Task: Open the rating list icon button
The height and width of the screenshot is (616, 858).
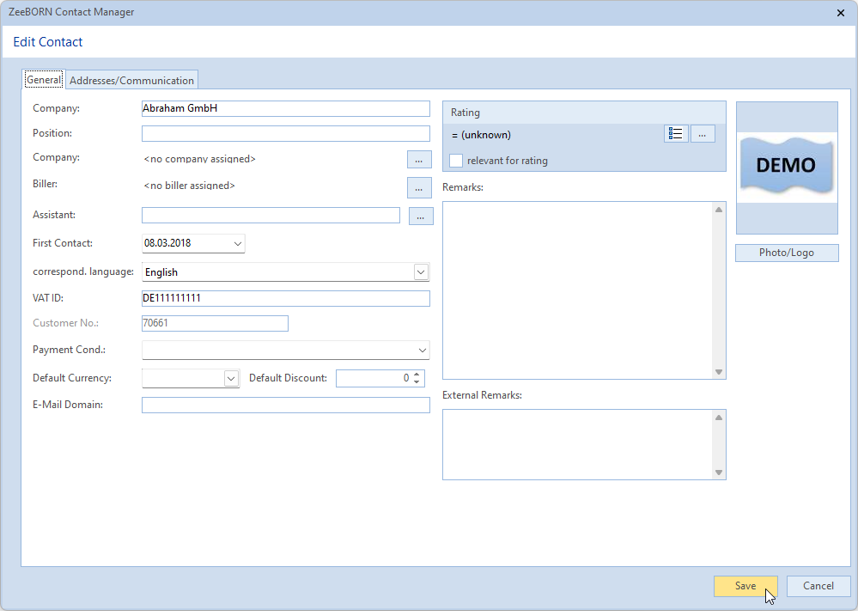Action: click(676, 134)
